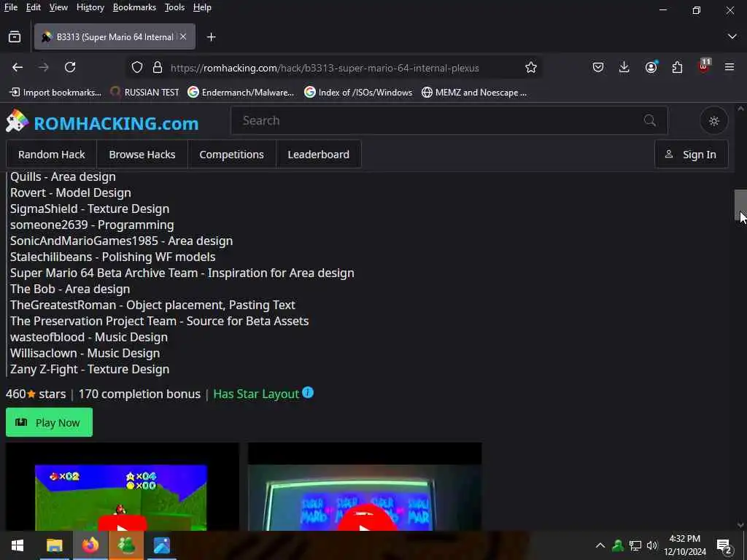Viewport: 747px width, 560px height.
Task: Open the Leaderboard page
Action: 318,155
